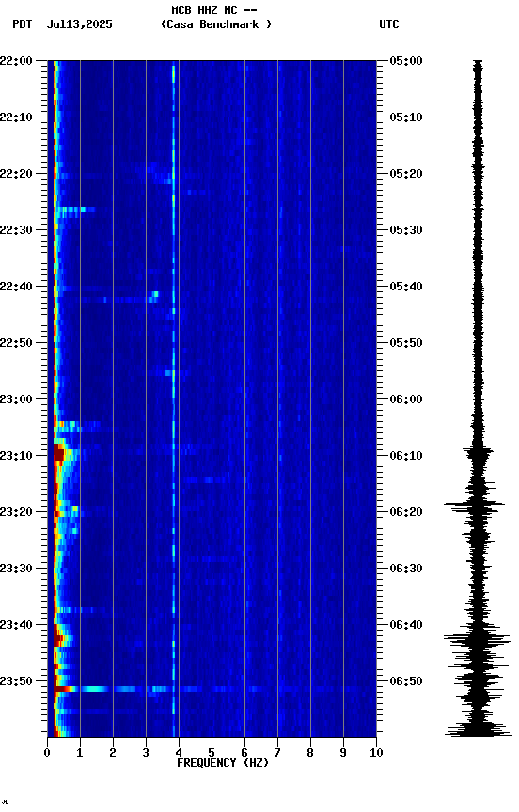
Task: Click the '05:00' UTC time label
Action: pos(406,61)
